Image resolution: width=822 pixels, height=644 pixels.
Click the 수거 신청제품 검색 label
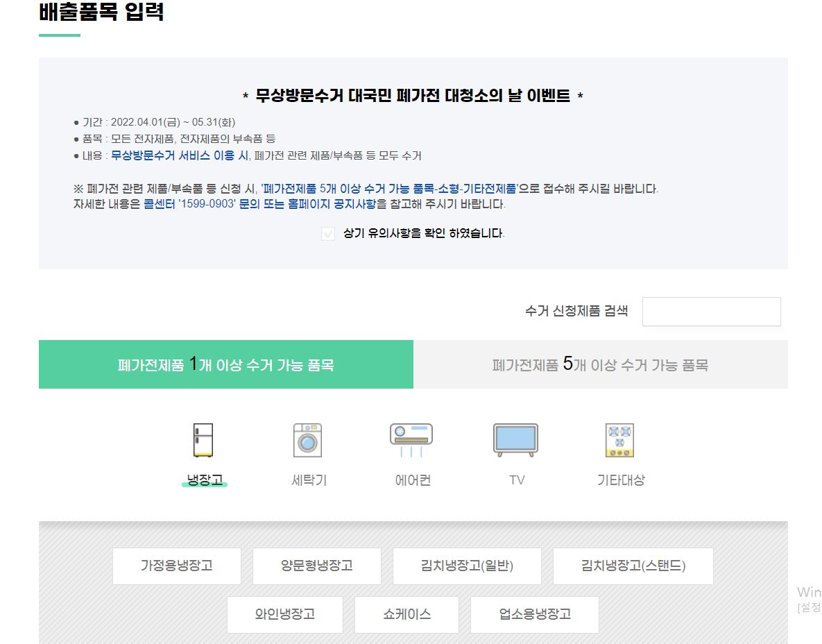(576, 311)
